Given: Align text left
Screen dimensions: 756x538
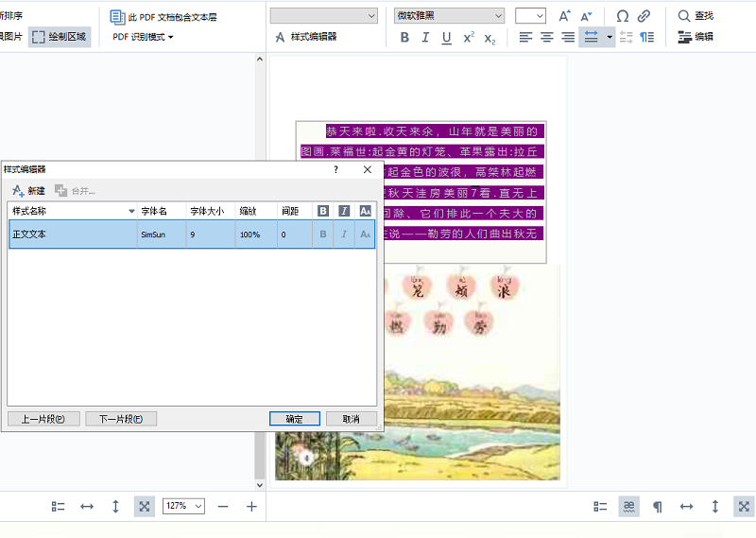Looking at the screenshot, I should tap(525, 37).
